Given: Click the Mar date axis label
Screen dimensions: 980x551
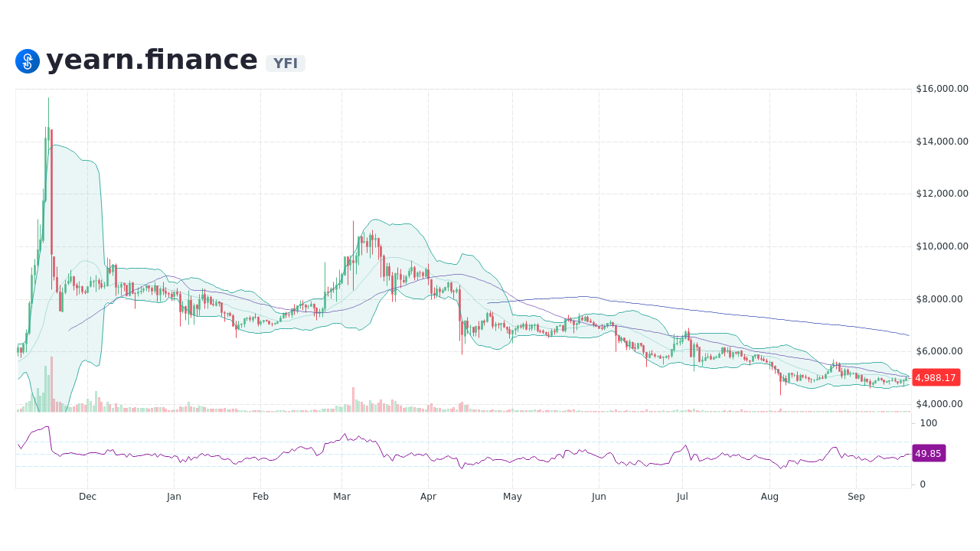Looking at the screenshot, I should pyautogui.click(x=341, y=497).
